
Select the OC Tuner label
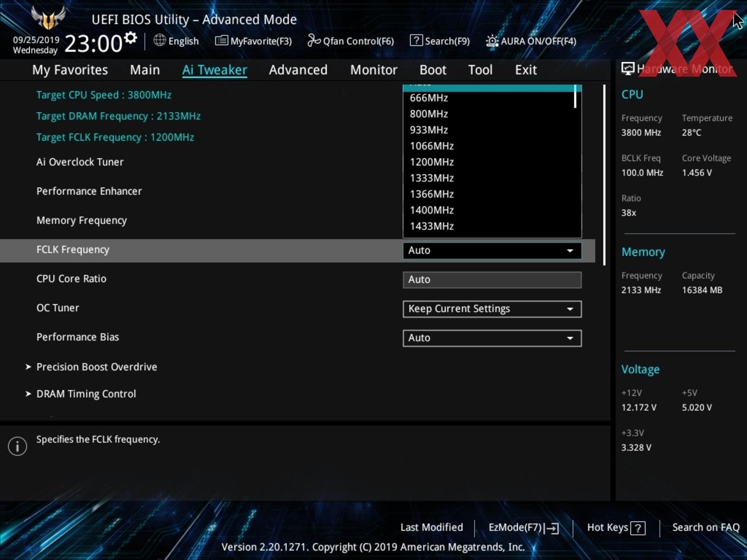pos(58,307)
